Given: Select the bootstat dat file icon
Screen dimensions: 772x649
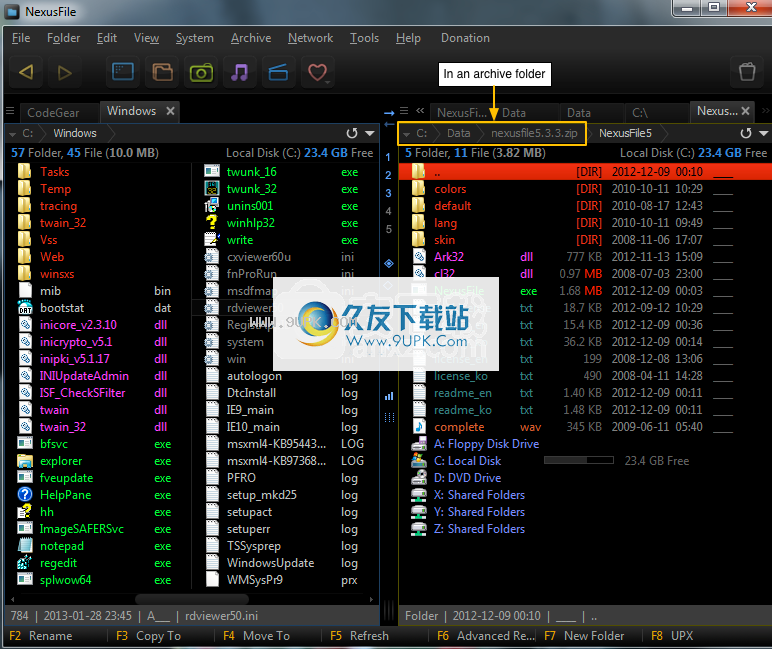Looking at the screenshot, I should coord(25,308).
